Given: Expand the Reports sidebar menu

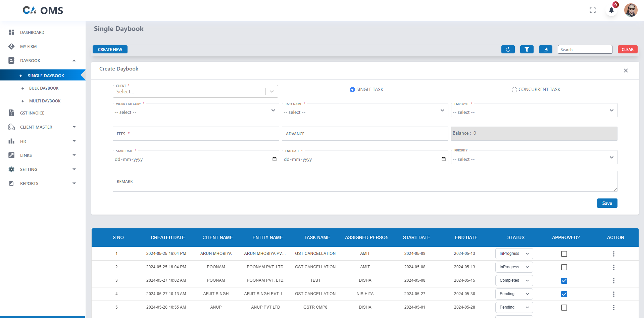Looking at the screenshot, I should click(x=29, y=183).
